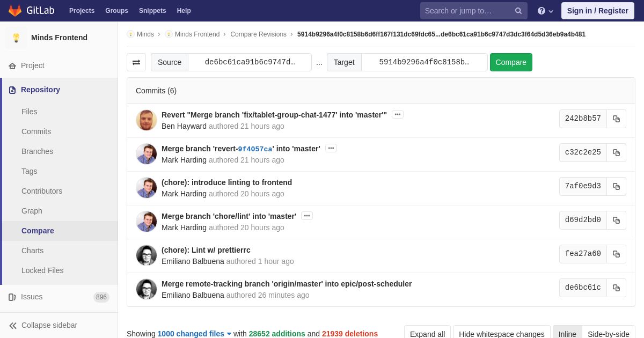
Task: Open Source revision dropdown de6bc61ca91b6c9747d
Action: click(250, 62)
